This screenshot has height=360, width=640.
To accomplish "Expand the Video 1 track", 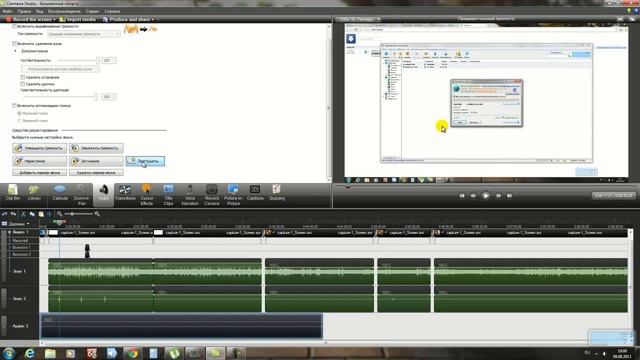I will tap(9, 232).
